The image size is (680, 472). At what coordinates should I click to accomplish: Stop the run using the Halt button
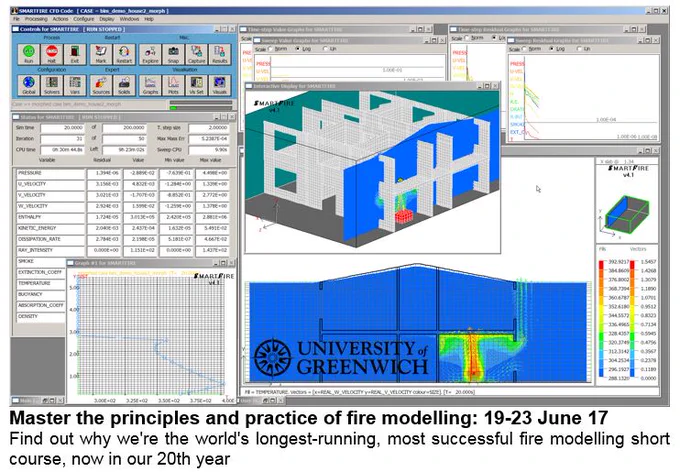52,54
